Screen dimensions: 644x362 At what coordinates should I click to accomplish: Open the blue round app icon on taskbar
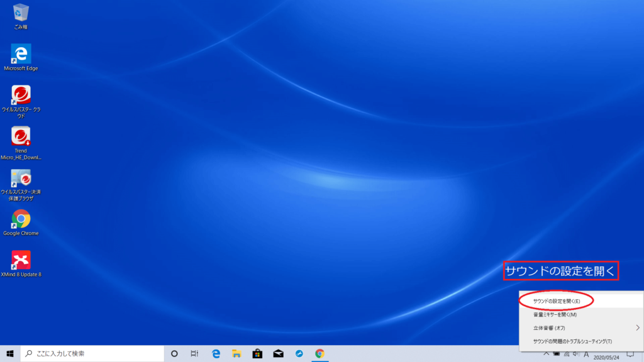[299, 353]
